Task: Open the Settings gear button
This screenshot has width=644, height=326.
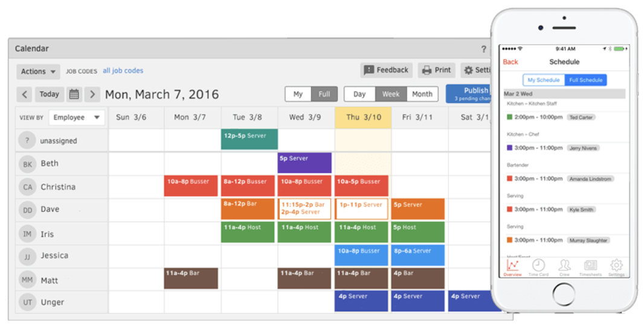Action: [477, 70]
